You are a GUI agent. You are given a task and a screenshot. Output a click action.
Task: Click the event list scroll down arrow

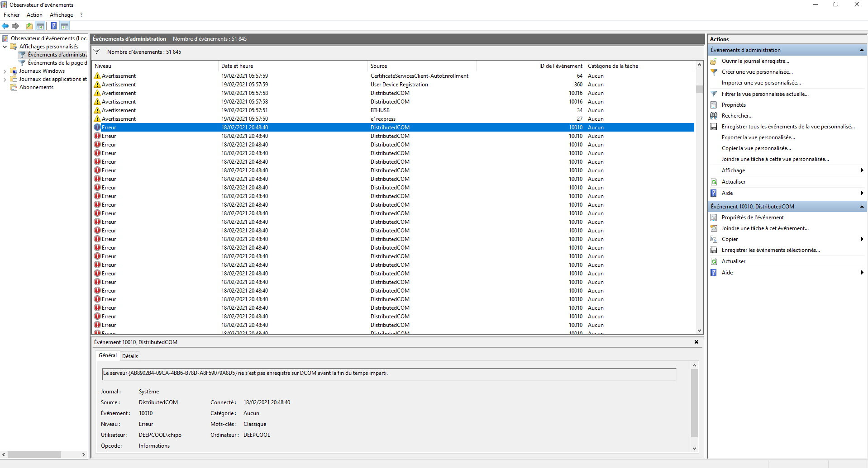pyautogui.click(x=699, y=331)
